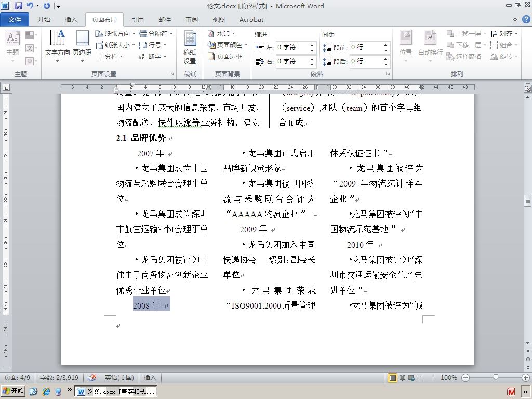Open the theme fonts dropdown
Screen dimensions: 532x399
tap(31, 48)
